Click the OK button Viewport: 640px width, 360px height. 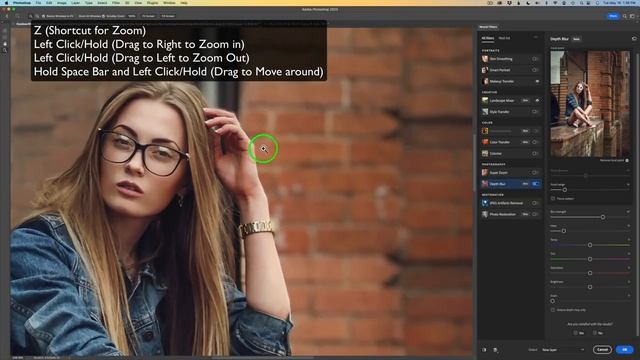click(624, 350)
